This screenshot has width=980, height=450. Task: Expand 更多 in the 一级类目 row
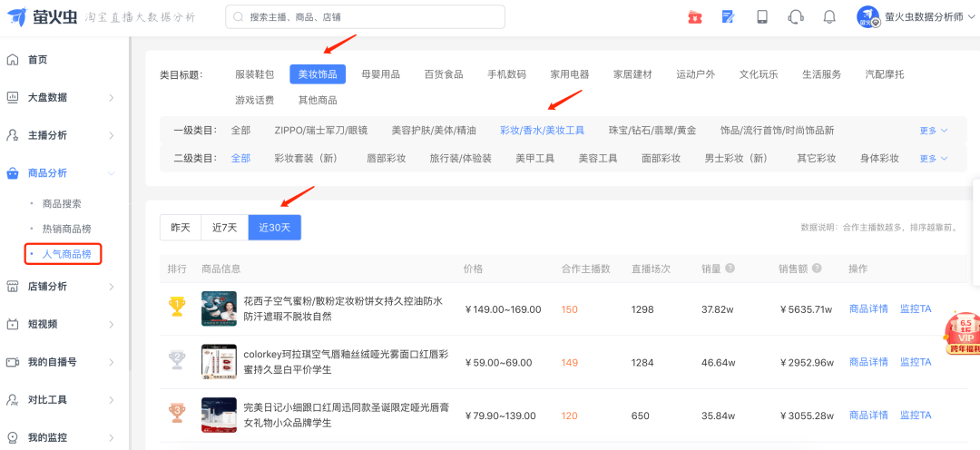point(933,131)
